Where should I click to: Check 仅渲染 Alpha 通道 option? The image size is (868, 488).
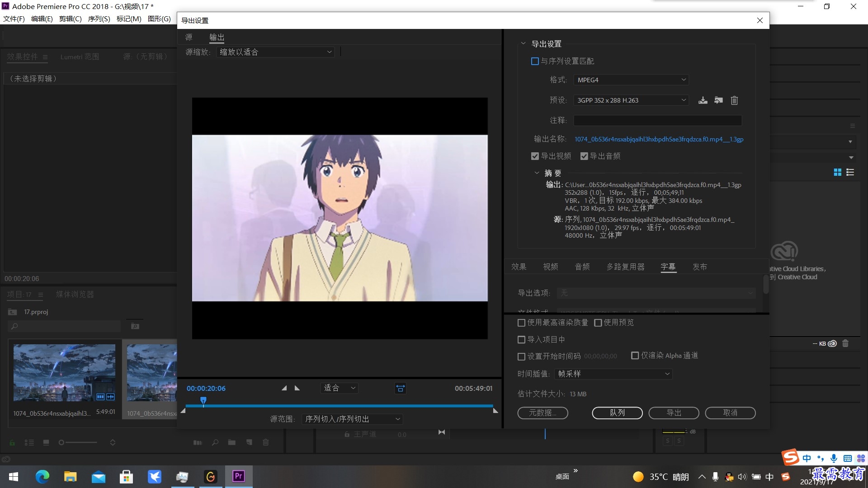coord(635,356)
